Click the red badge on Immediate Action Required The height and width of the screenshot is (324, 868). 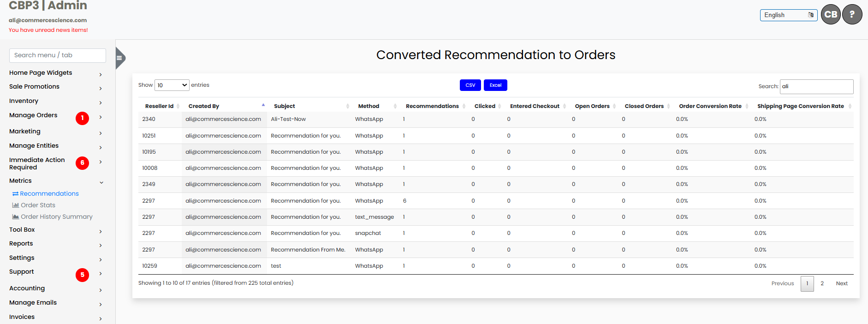point(82,163)
